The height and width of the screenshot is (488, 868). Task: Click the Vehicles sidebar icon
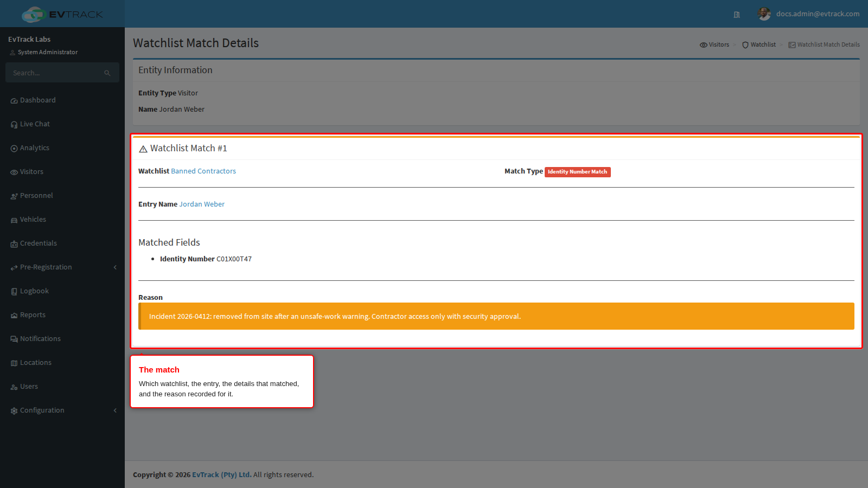tap(14, 220)
